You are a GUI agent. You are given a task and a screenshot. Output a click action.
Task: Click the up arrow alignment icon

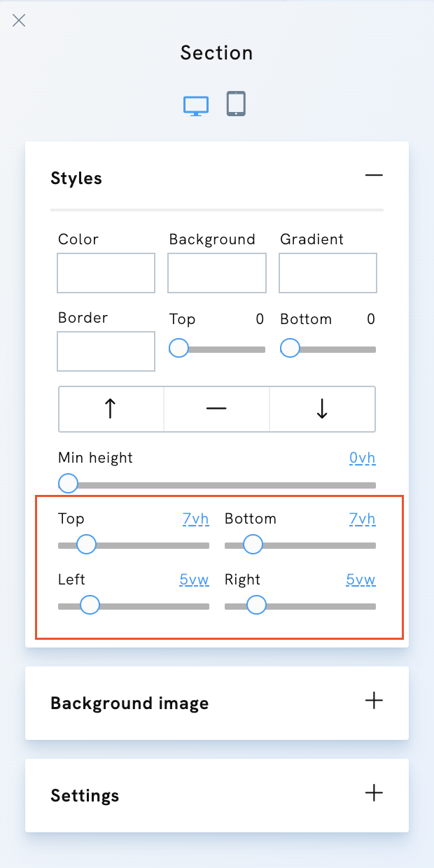110,409
